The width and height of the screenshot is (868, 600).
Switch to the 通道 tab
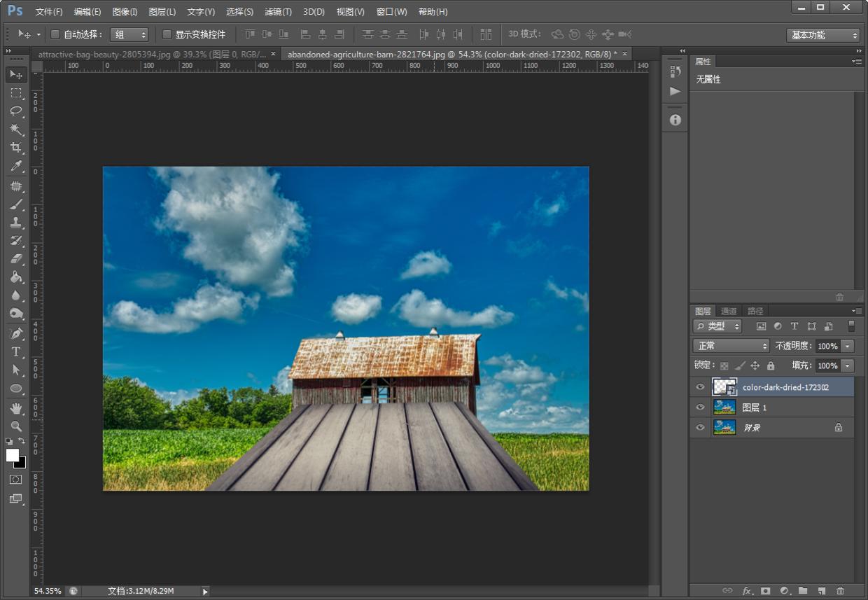click(x=729, y=311)
